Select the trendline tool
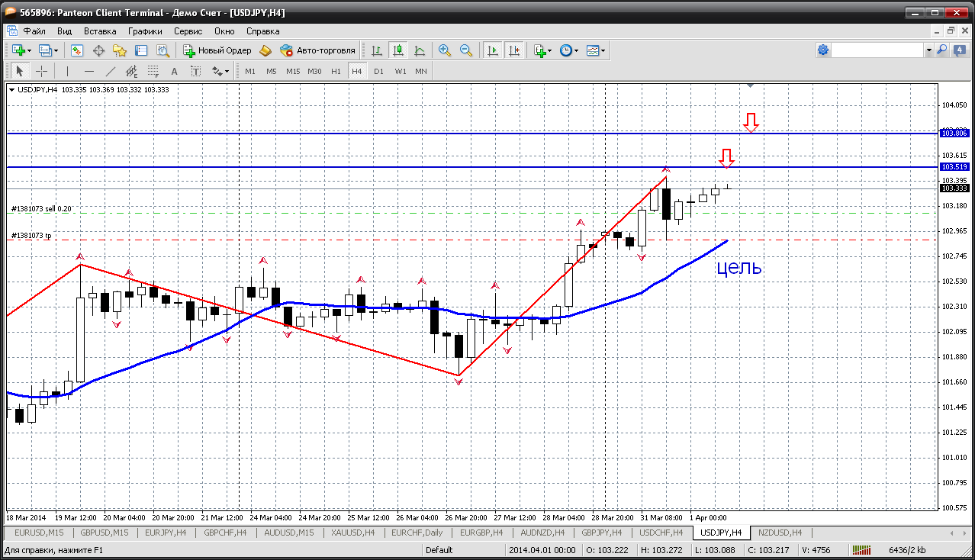The image size is (975, 560). [111, 71]
